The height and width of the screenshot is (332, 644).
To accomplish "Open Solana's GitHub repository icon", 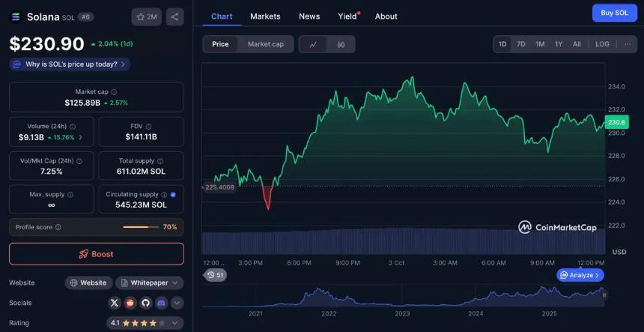I will [x=145, y=303].
